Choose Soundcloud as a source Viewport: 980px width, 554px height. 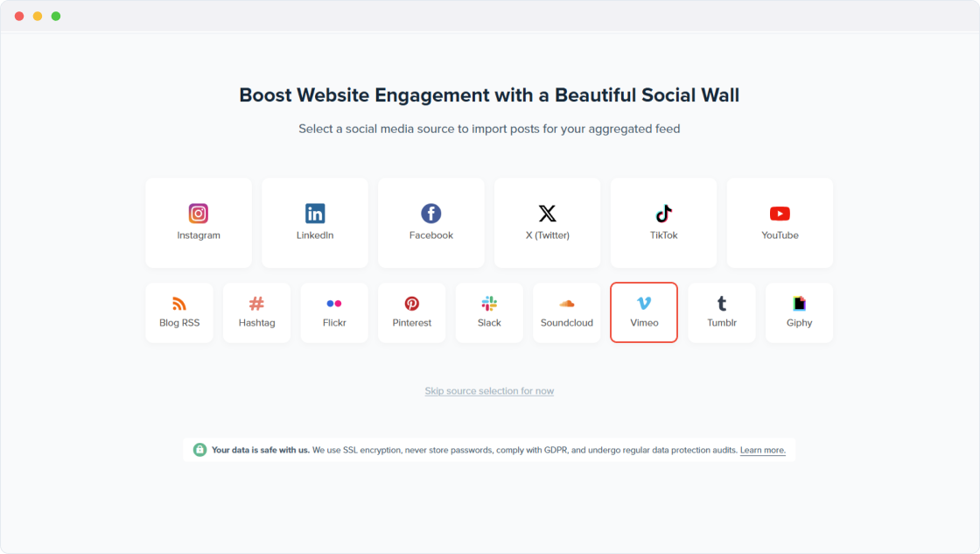point(566,312)
